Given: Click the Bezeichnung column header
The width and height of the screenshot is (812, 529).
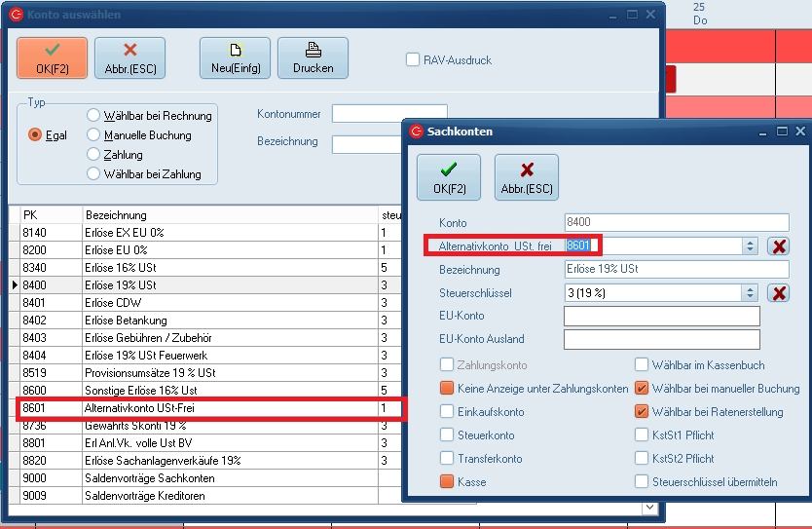Looking at the screenshot, I should click(x=229, y=215).
